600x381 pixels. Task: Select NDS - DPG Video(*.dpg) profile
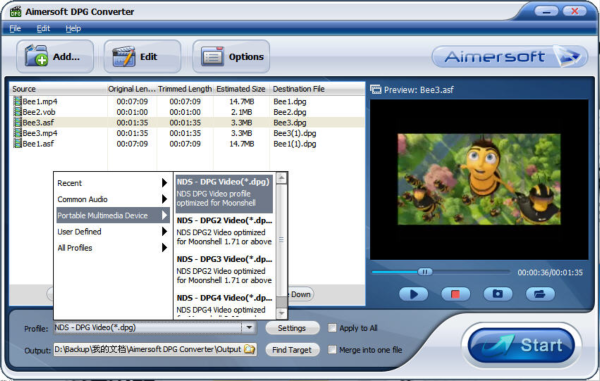tap(224, 193)
